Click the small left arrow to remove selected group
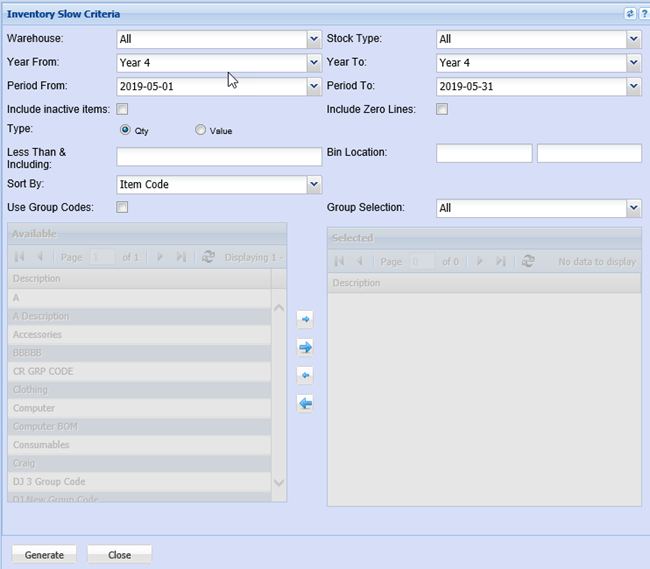650x569 pixels. point(305,375)
